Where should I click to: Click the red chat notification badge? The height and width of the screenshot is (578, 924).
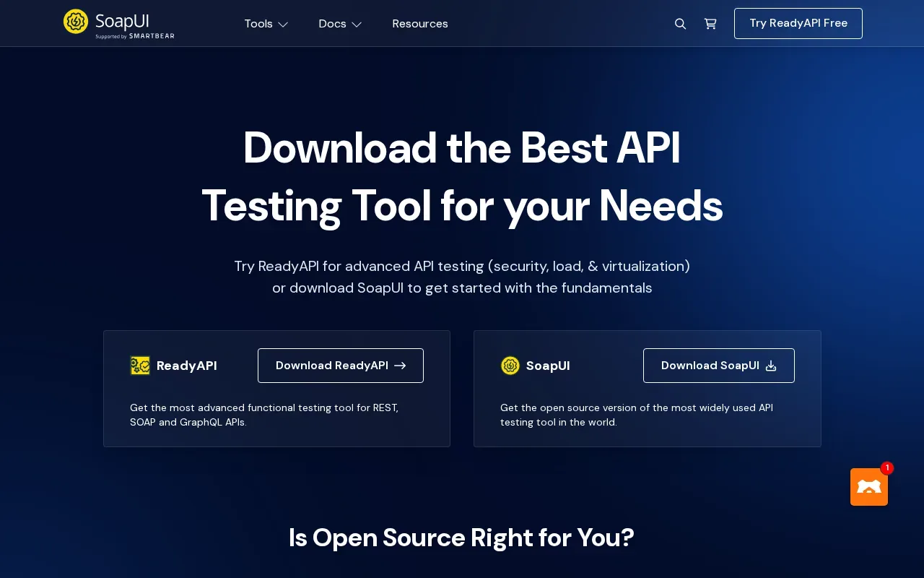tap(887, 468)
